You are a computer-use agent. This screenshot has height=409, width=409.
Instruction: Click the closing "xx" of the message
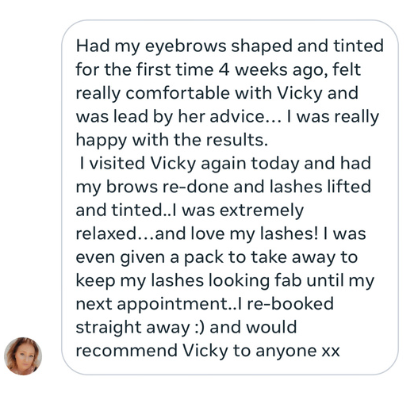[331, 352]
